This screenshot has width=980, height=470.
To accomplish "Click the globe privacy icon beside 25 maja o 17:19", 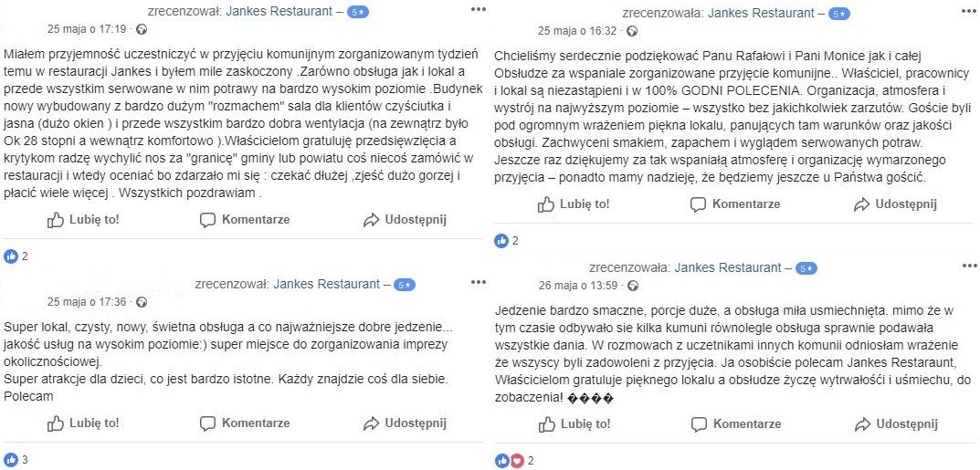I will click(142, 29).
